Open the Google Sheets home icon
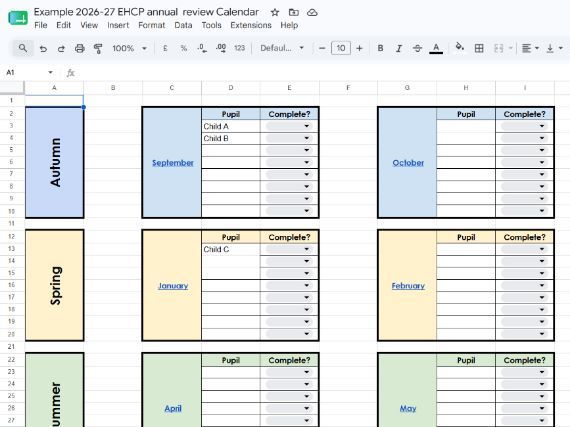570x427 pixels. coord(18,17)
